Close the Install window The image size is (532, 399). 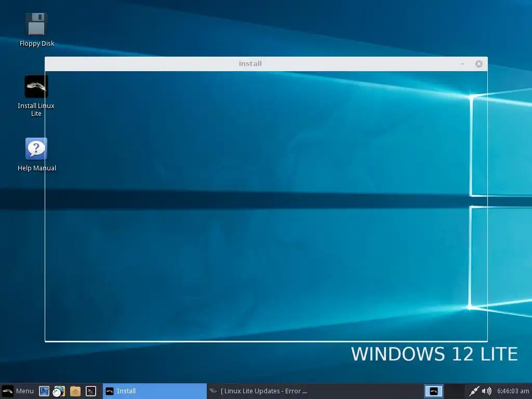tap(478, 64)
